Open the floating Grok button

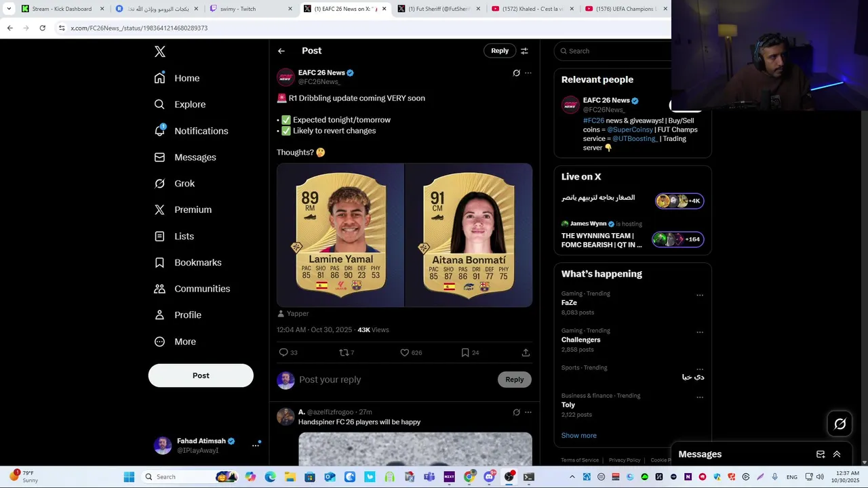[x=840, y=424]
